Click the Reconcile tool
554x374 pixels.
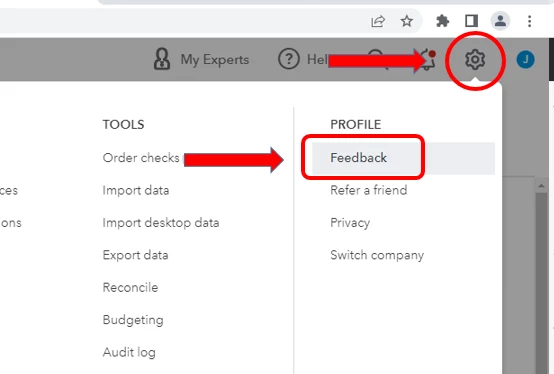[130, 287]
